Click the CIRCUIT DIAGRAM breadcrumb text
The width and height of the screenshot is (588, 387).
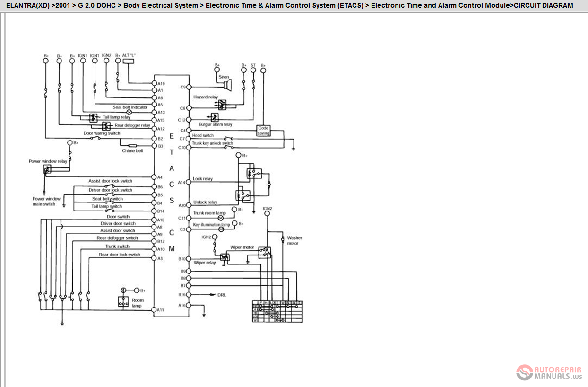544,6
